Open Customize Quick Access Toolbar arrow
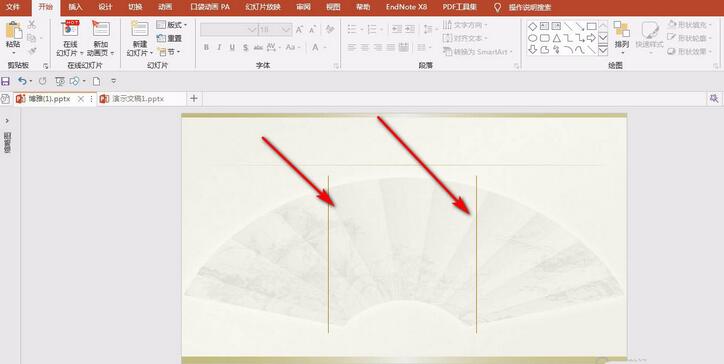Viewport: 724px width, 364px height. click(x=114, y=81)
